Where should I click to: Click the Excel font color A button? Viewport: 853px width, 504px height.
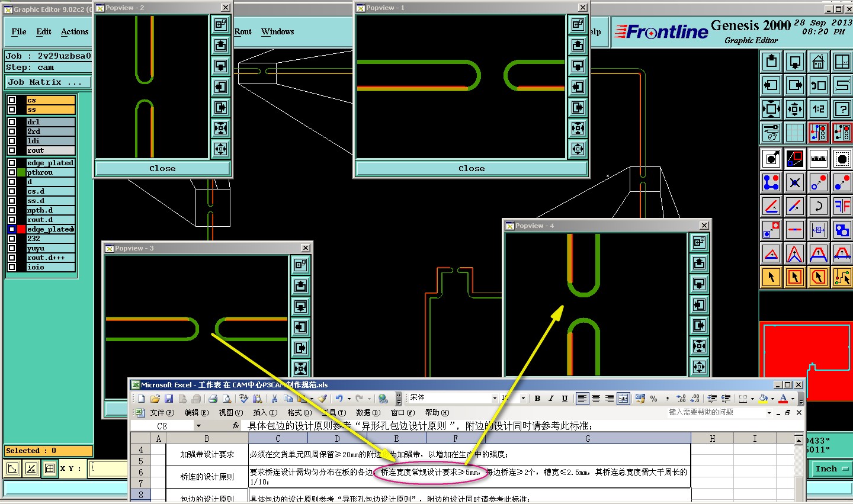pos(784,399)
